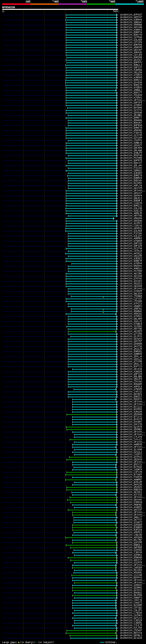The height and width of the screenshot is (644, 146).
Task: Click the alignment bar for UniRef100_A5BDL2
Action: 91,90
